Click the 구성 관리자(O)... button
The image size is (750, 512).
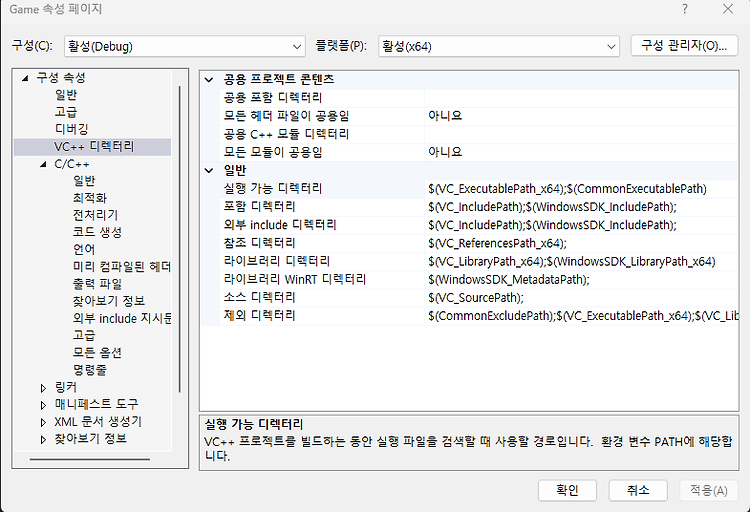click(x=684, y=46)
